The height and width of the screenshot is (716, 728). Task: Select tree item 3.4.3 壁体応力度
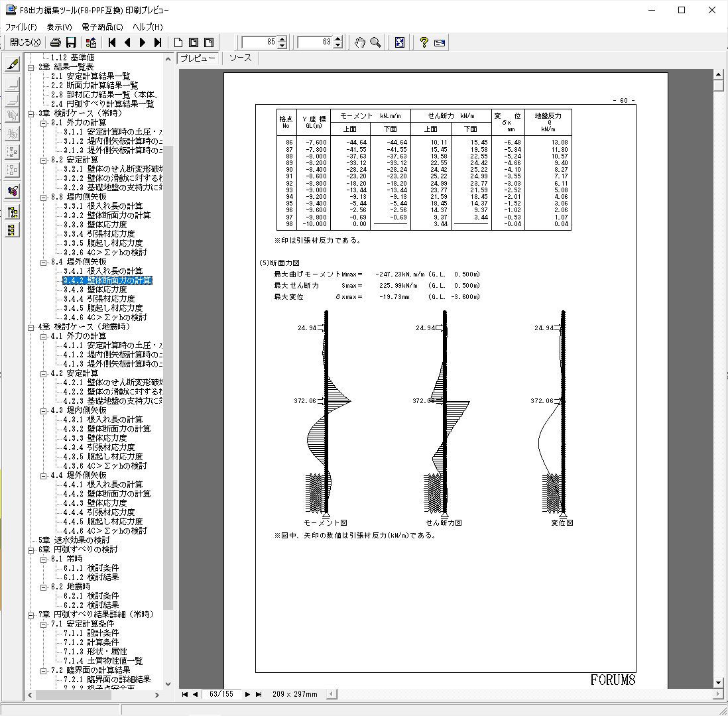click(95, 290)
